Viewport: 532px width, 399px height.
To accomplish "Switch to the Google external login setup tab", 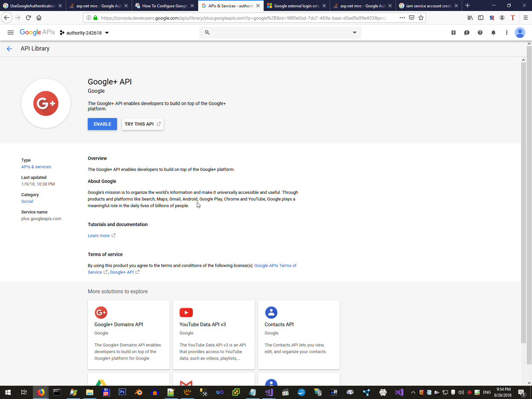I will click(x=297, y=6).
